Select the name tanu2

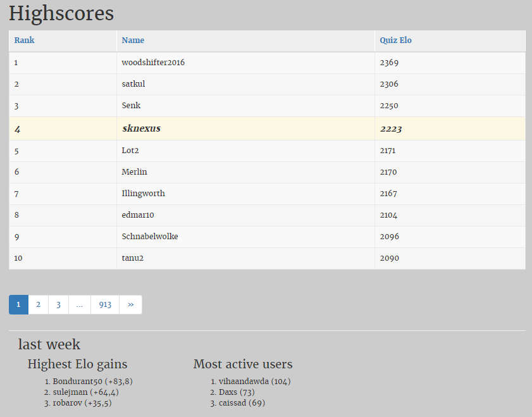pos(133,258)
